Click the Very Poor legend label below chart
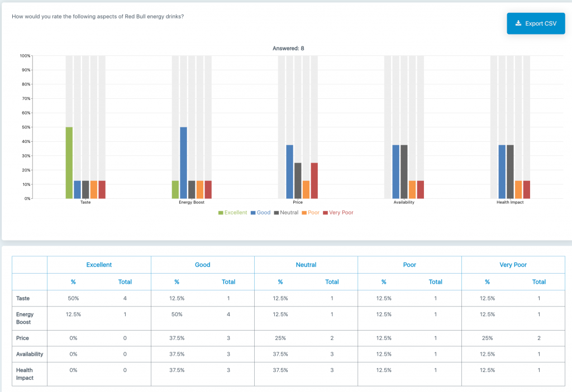 pyautogui.click(x=341, y=213)
